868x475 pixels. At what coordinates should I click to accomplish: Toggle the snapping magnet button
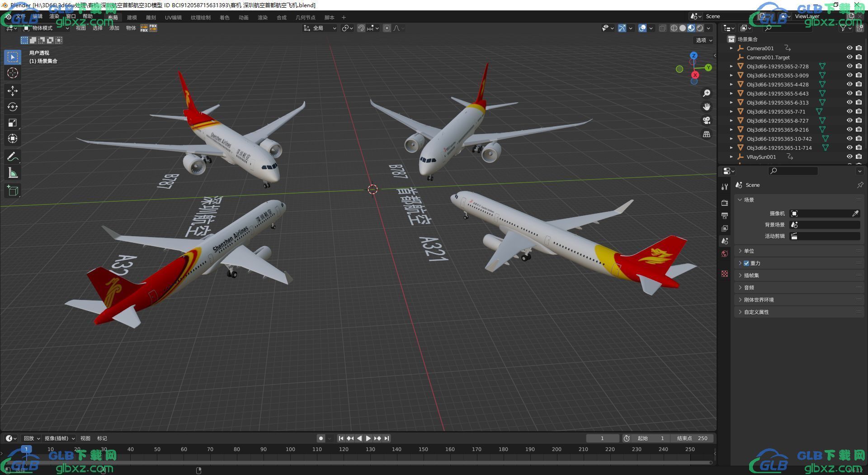pyautogui.click(x=361, y=28)
